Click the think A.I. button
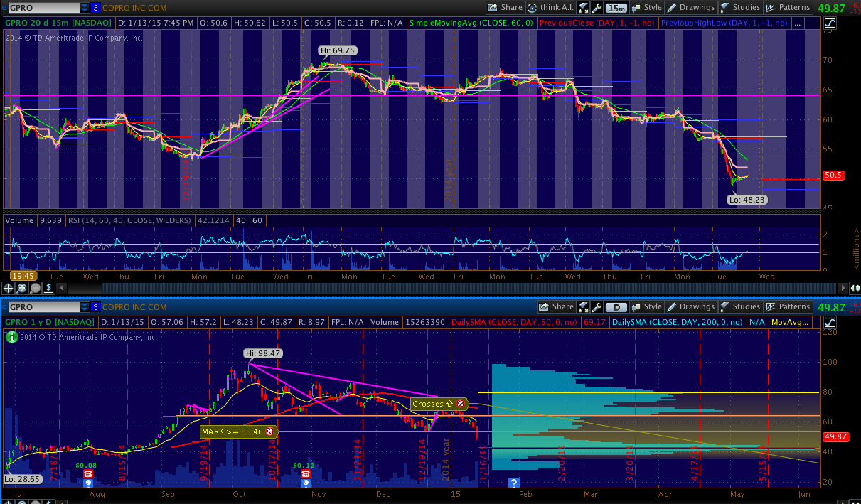The image size is (861, 504). (x=551, y=8)
